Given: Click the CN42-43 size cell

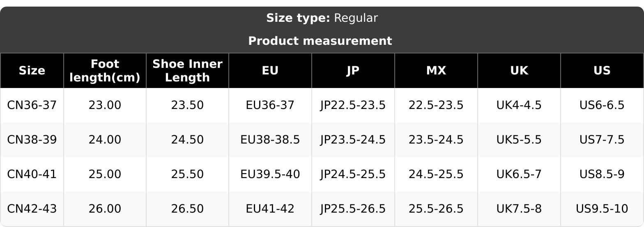Looking at the screenshot, I should [32, 209].
